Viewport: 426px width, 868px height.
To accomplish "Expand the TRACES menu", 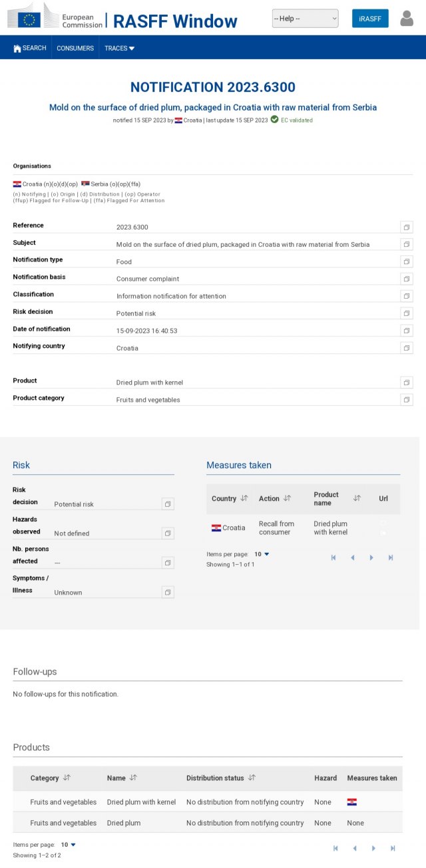I will coord(119,48).
